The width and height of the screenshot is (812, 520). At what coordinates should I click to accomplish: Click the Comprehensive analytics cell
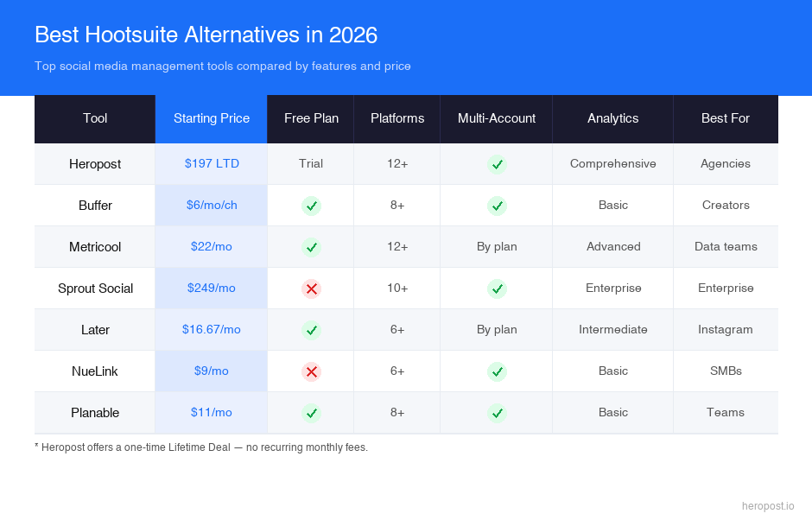click(x=613, y=163)
